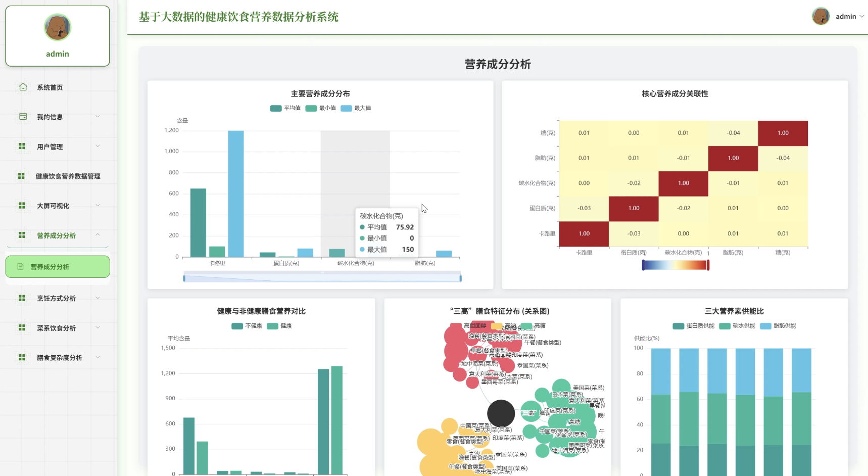This screenshot has width=868, height=476.
Task: Click the grid icon beside 烹饪方式分析
Action: tap(22, 298)
